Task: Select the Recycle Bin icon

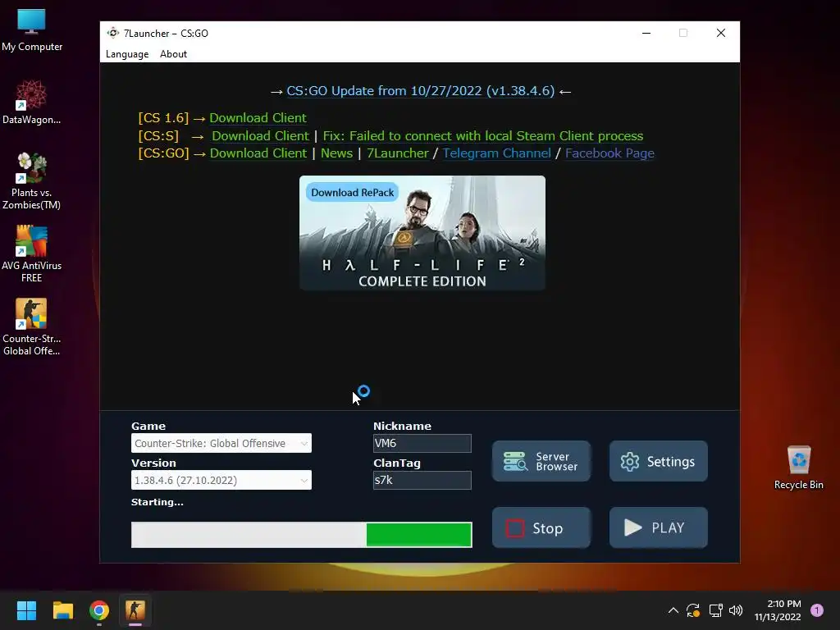Action: coord(798,468)
